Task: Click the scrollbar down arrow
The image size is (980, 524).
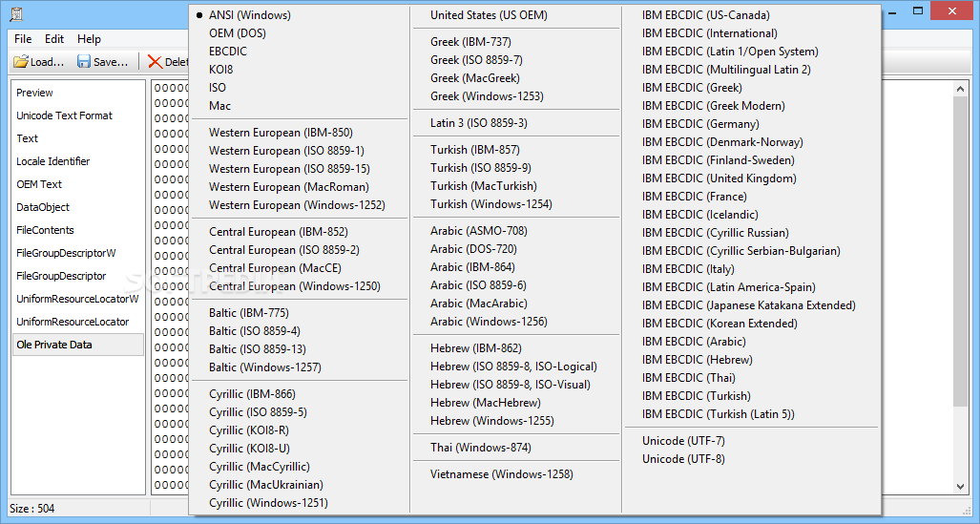Action: pyautogui.click(x=961, y=486)
